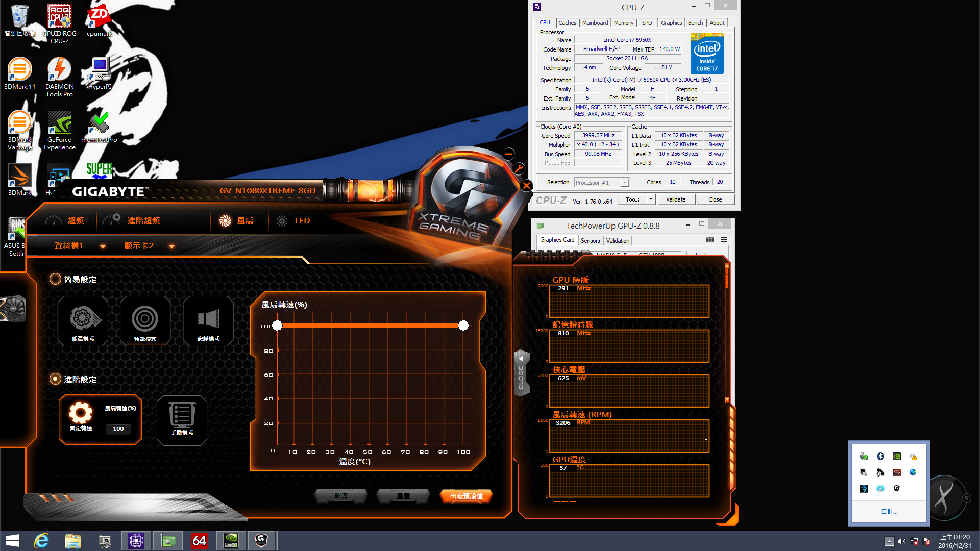This screenshot has height=551, width=980.
Task: Click CPU-Z Tools button
Action: (632, 199)
